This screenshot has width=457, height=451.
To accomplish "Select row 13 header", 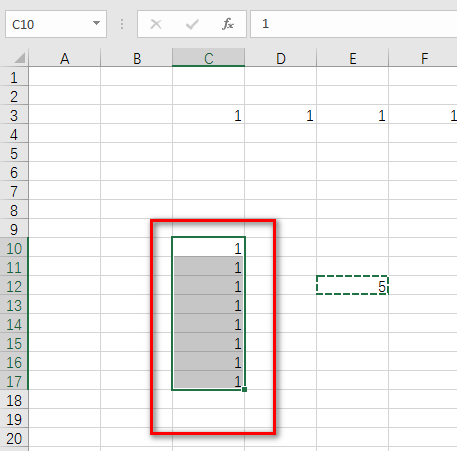I will pos(14,305).
